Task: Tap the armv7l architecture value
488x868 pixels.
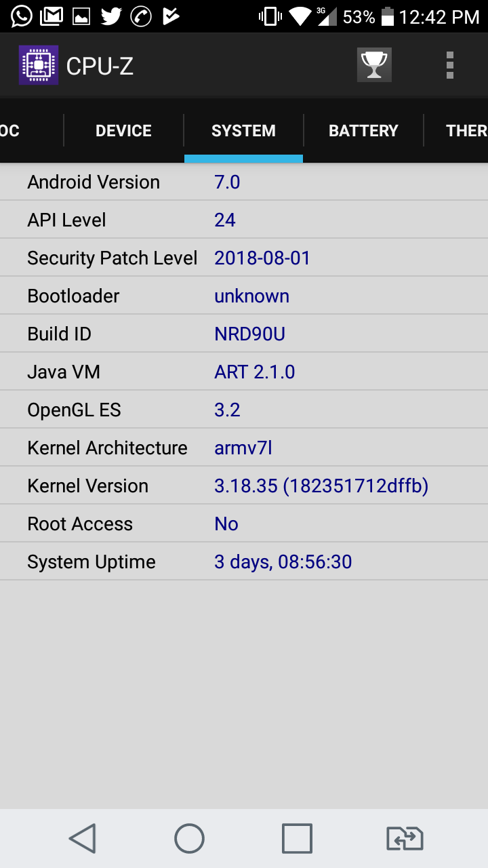Action: click(x=243, y=448)
